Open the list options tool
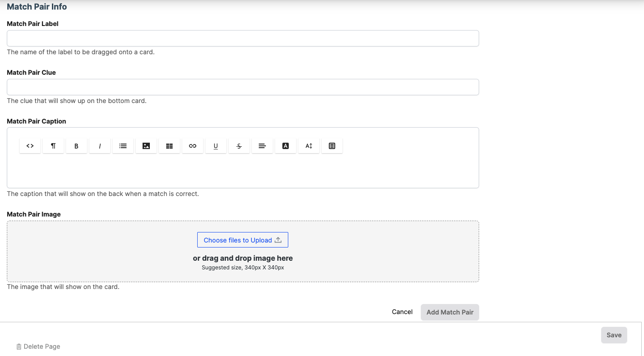This screenshot has height=356, width=644. (x=123, y=146)
